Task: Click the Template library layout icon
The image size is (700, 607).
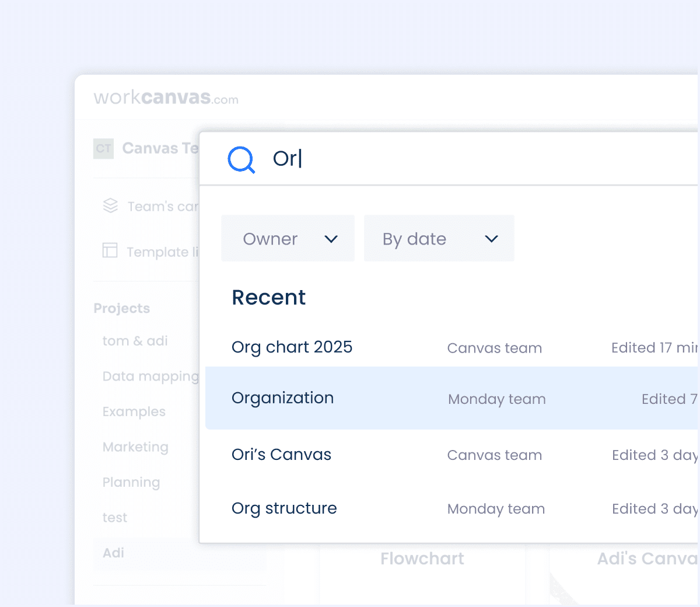Action: (110, 250)
